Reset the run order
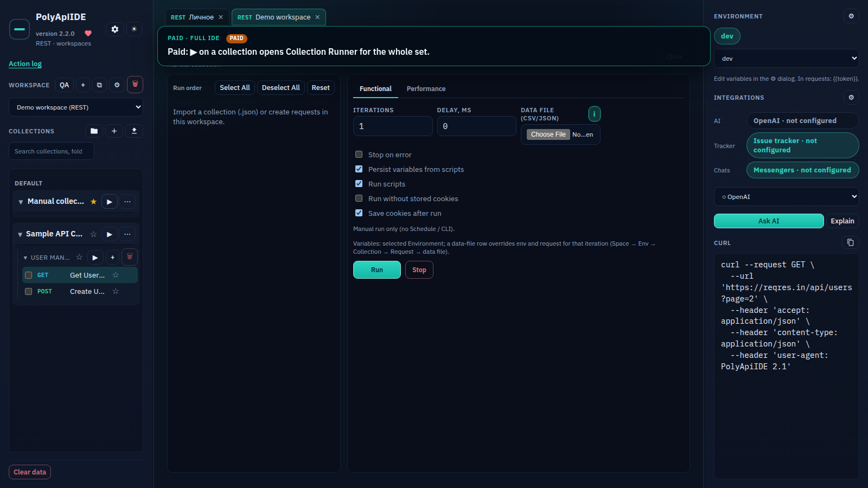Viewport: 868px width, 488px height. [x=321, y=88]
